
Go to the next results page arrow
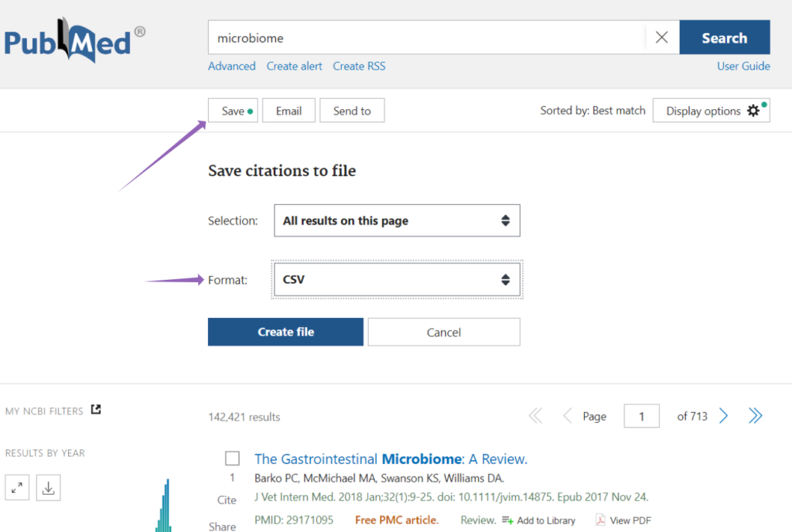723,416
